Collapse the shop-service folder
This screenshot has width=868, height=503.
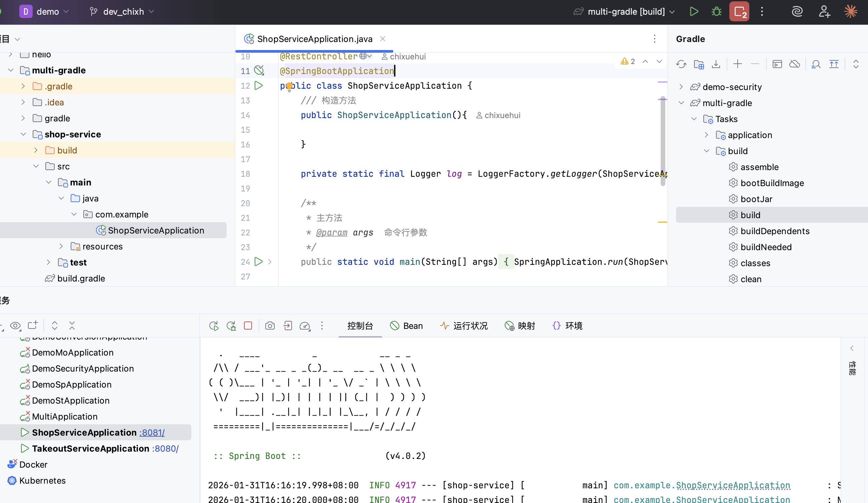(x=23, y=134)
